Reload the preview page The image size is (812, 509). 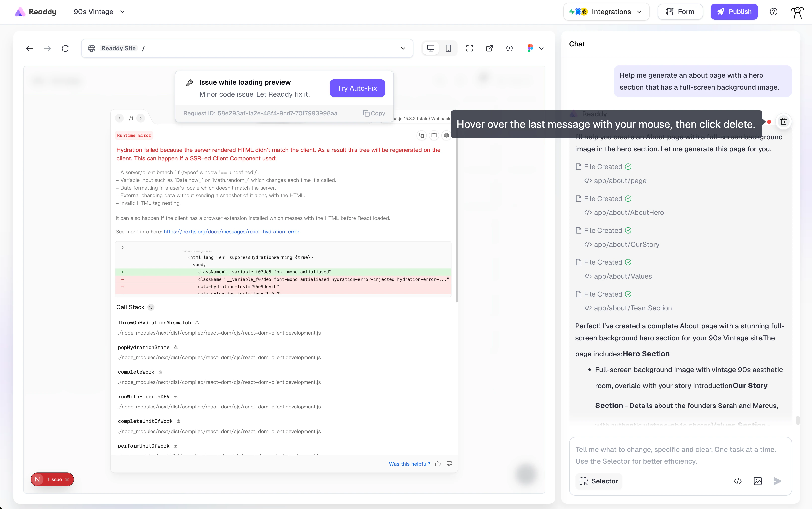click(65, 49)
